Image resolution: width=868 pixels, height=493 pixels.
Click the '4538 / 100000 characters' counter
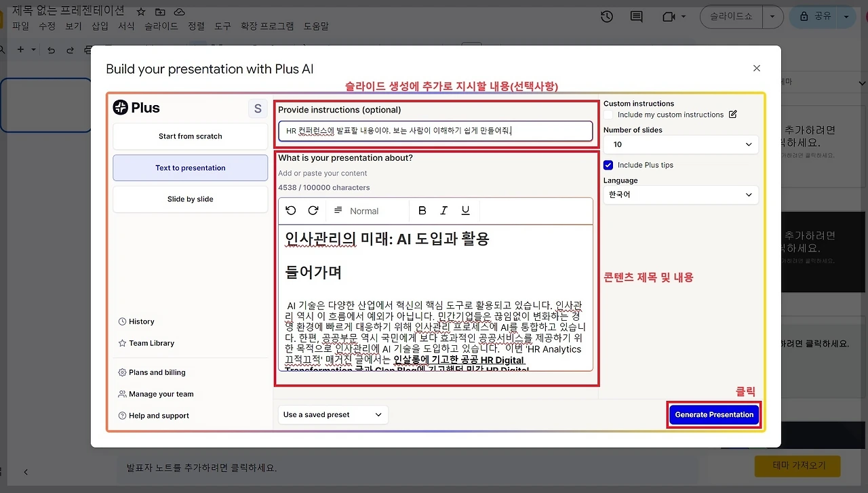(324, 188)
